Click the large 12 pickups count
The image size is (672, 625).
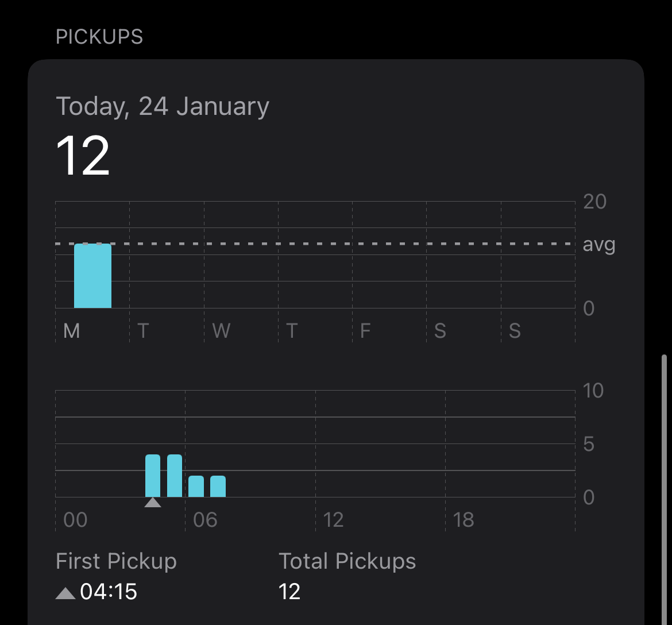[83, 155]
